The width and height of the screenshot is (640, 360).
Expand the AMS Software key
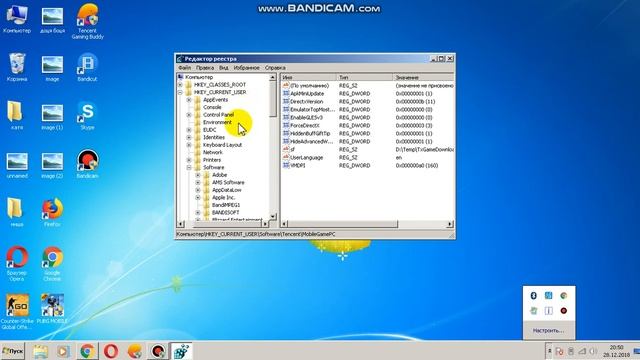coord(198,183)
